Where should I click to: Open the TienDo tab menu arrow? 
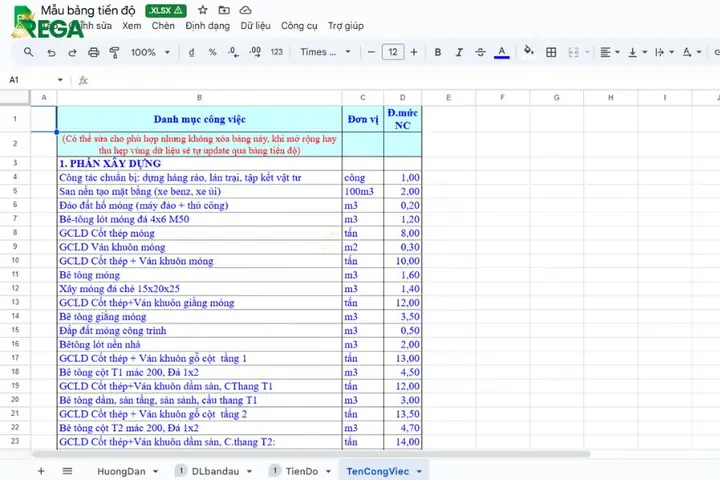(328, 472)
